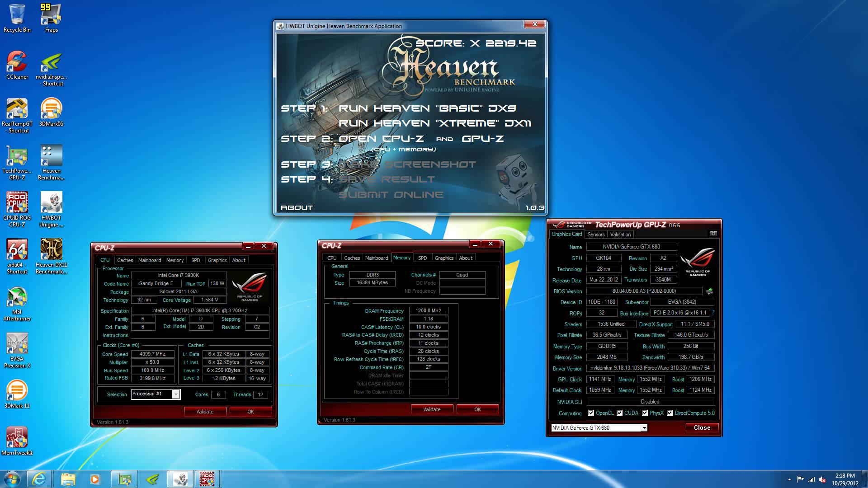
Task: Click the Core Voltage value 1.584 V
Action: 210,300
